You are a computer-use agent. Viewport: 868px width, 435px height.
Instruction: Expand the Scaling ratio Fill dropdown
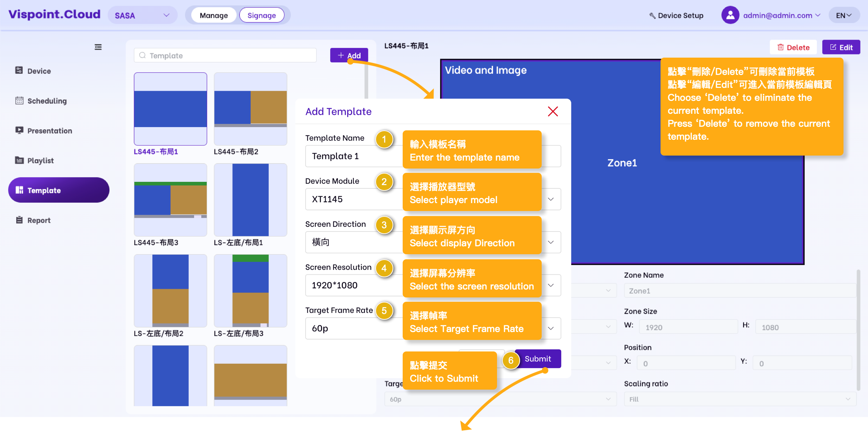(739, 399)
